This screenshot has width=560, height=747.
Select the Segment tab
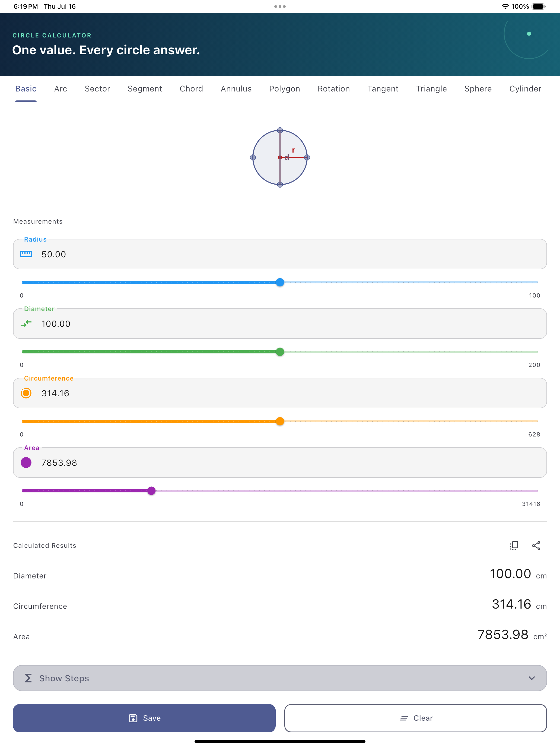pyautogui.click(x=145, y=89)
